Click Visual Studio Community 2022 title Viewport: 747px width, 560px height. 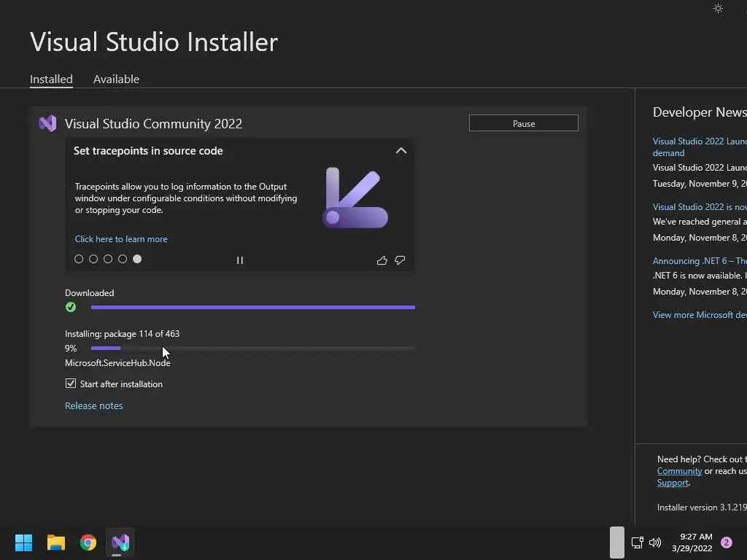tap(153, 124)
